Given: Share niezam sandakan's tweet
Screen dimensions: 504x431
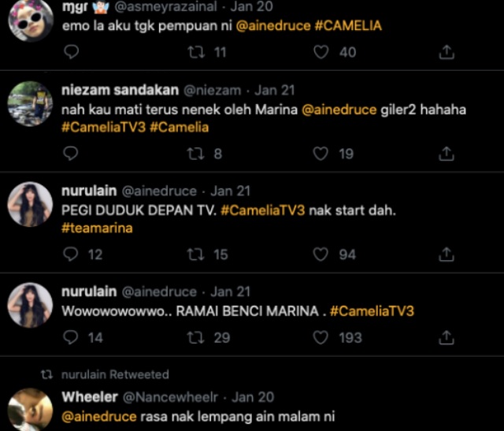Looking at the screenshot, I should tap(446, 154).
